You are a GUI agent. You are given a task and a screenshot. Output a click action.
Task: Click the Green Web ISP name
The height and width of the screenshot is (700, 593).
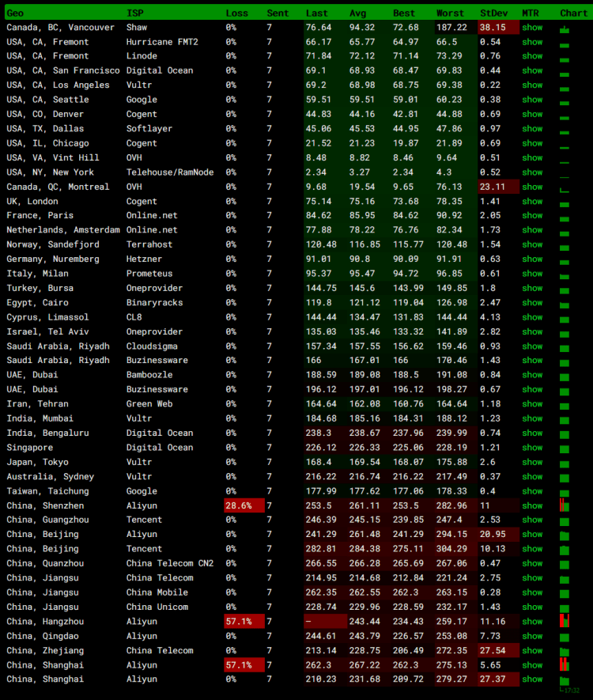pyautogui.click(x=149, y=404)
